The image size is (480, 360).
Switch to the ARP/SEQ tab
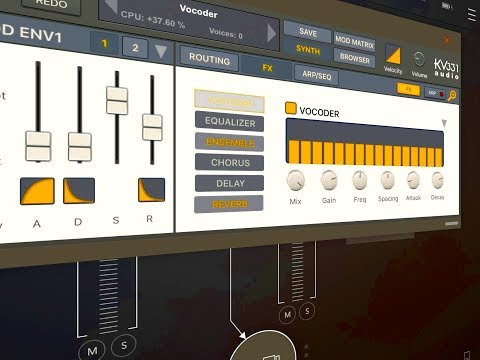pos(317,76)
